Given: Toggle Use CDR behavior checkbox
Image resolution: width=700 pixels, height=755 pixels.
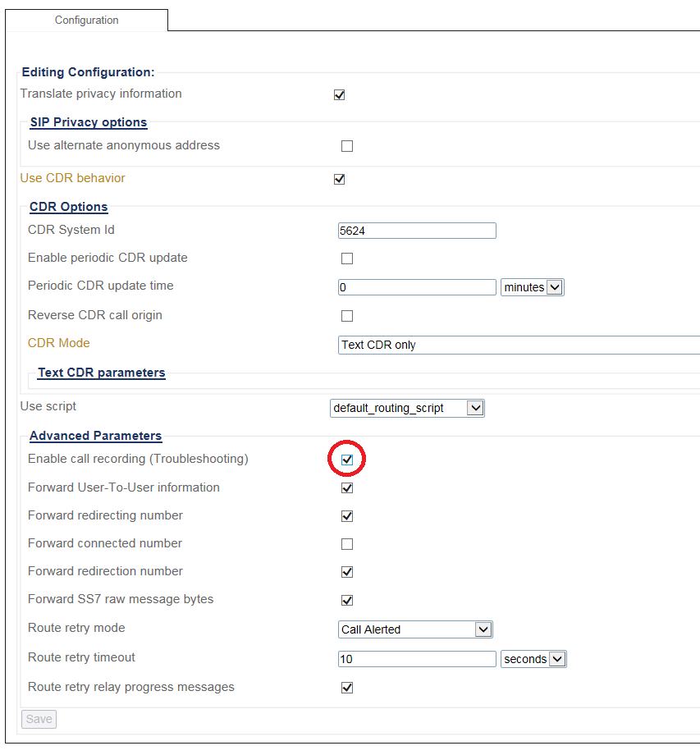Looking at the screenshot, I should [x=339, y=179].
